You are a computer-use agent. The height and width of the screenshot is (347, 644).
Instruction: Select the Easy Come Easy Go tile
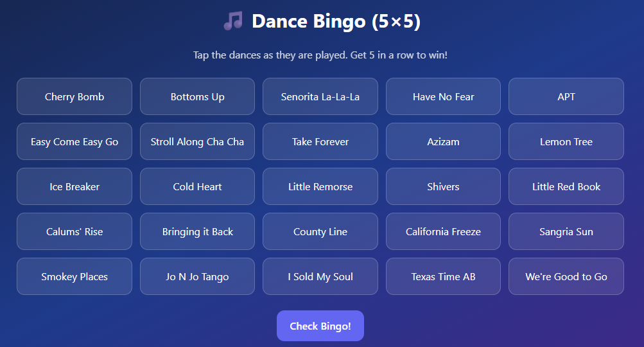(x=74, y=142)
